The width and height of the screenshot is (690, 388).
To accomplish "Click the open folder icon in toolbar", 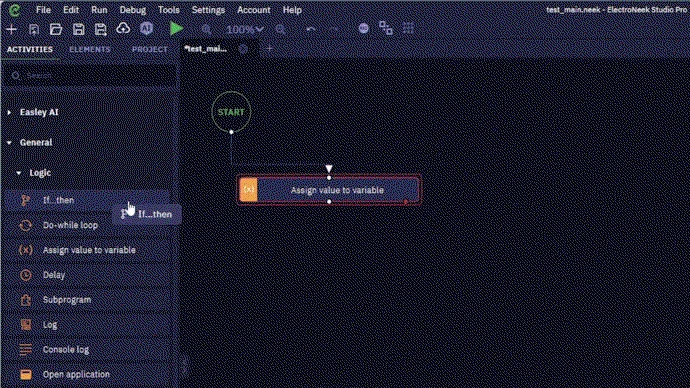I will (x=56, y=29).
